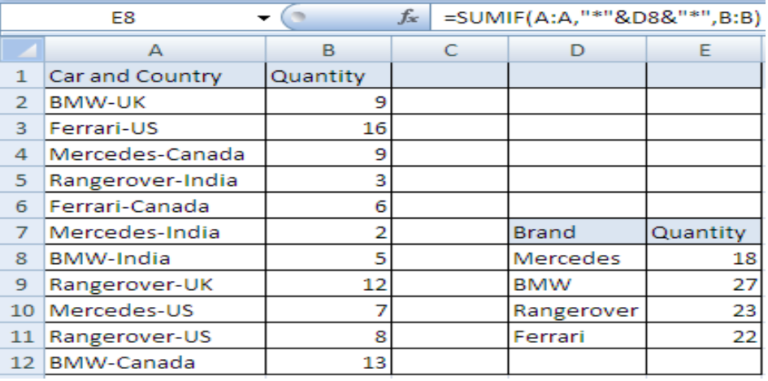Select row 7 header
The width and height of the screenshot is (768, 381).
point(22,232)
